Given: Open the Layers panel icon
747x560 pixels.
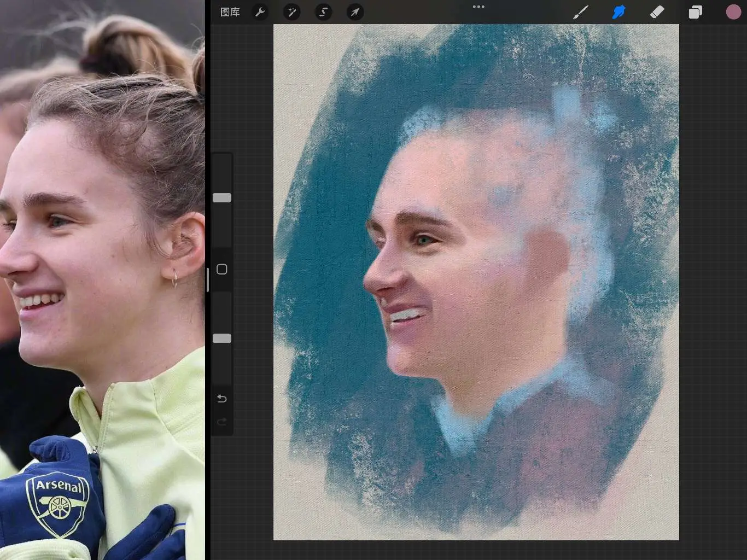Looking at the screenshot, I should (x=695, y=12).
